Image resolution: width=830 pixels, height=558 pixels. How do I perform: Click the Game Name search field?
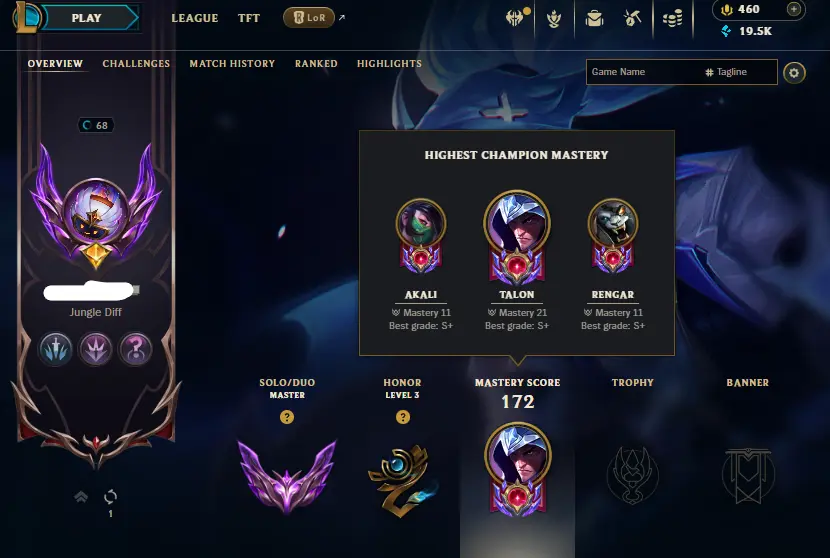tap(643, 72)
